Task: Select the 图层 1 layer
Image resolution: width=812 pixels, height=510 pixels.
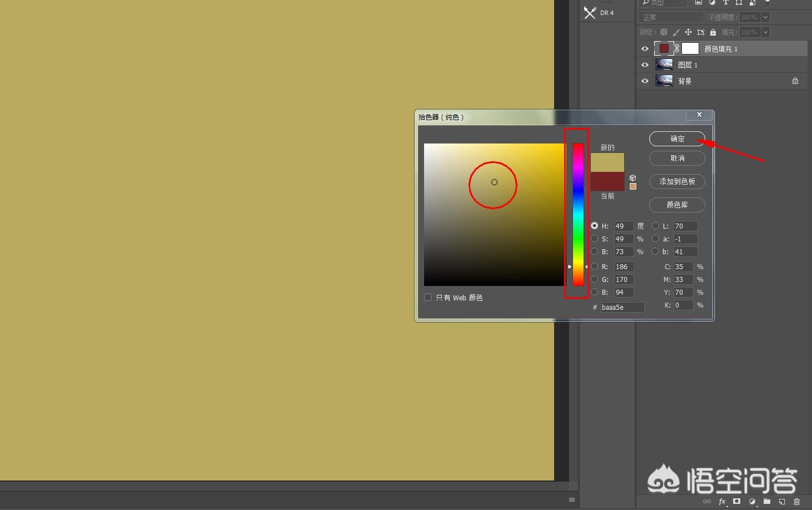Action: 723,65
